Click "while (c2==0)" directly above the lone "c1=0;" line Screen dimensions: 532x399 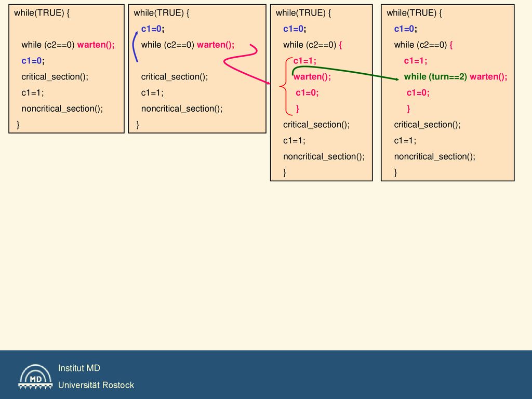48,45
